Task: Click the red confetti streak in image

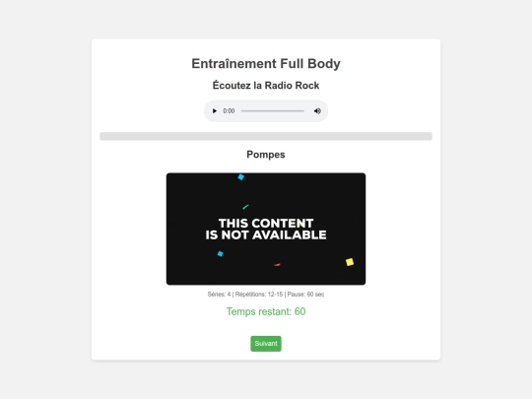Action: click(x=277, y=264)
